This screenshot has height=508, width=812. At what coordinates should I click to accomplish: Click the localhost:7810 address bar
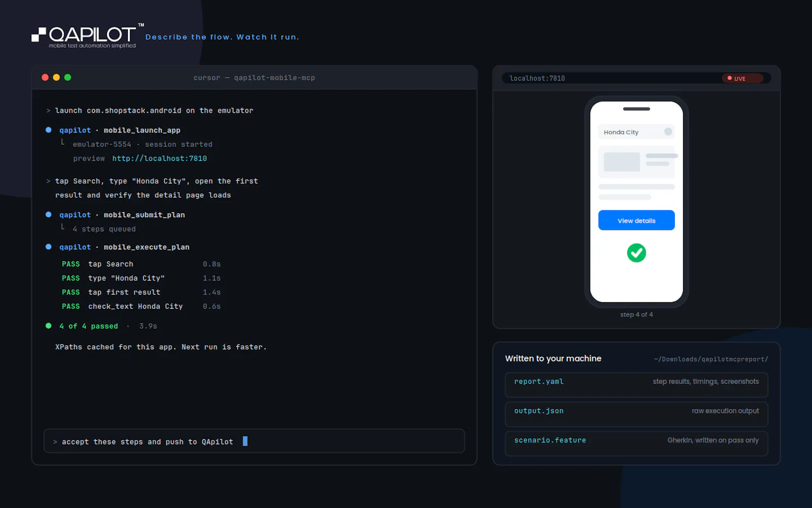click(636, 78)
